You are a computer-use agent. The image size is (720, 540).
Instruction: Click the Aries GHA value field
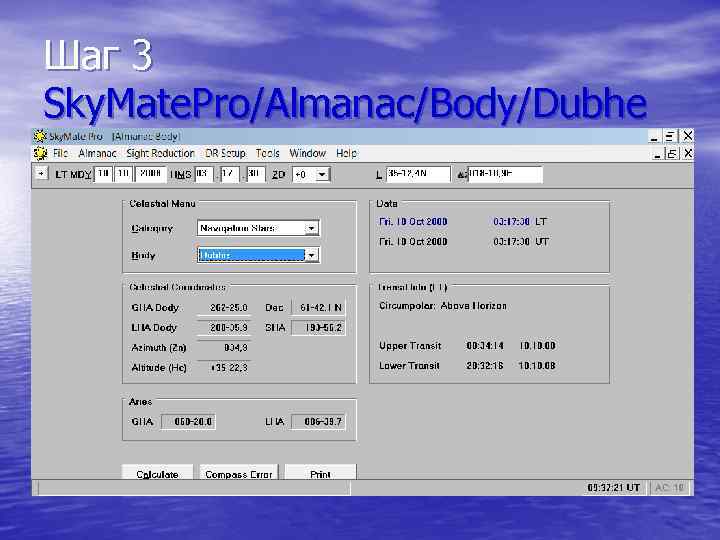pyautogui.click(x=188, y=422)
